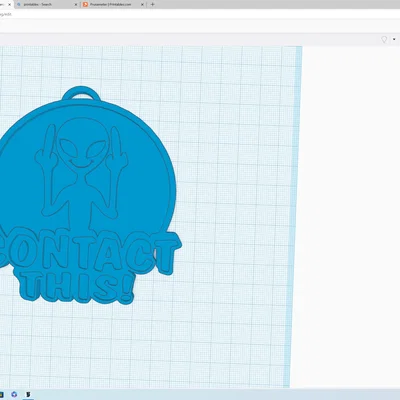Click the lightbulb show-all icon
Viewport: 400px width, 400px height.
click(384, 40)
